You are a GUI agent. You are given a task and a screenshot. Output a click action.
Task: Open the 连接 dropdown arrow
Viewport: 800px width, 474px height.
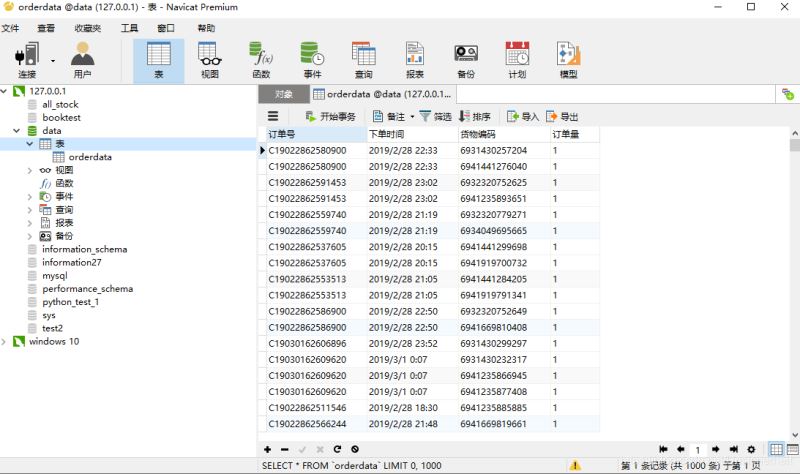click(x=53, y=61)
